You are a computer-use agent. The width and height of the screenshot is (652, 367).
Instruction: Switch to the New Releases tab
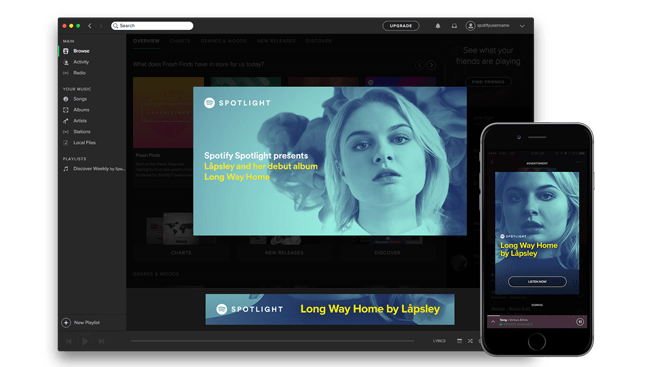276,41
